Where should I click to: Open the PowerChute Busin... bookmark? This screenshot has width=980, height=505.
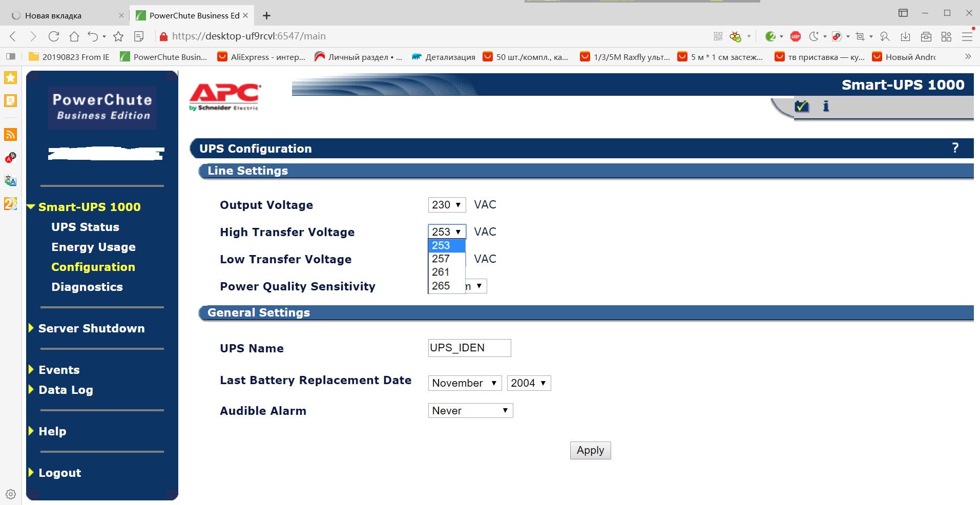click(x=163, y=57)
